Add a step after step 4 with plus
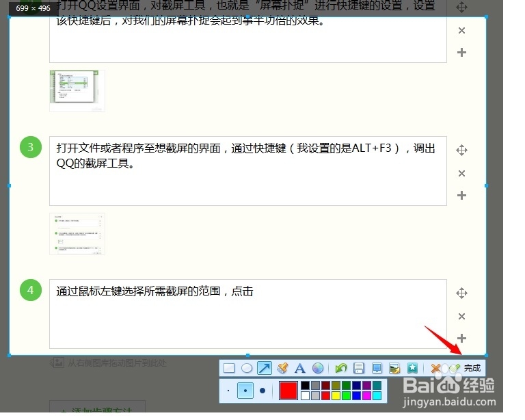Screen dimensions: 525x420 [x=461, y=339]
